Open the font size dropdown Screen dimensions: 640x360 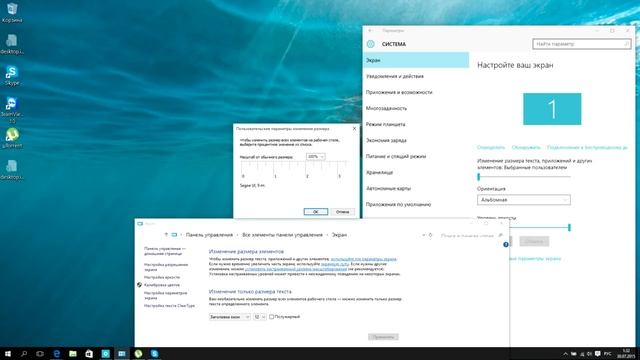coord(260,317)
